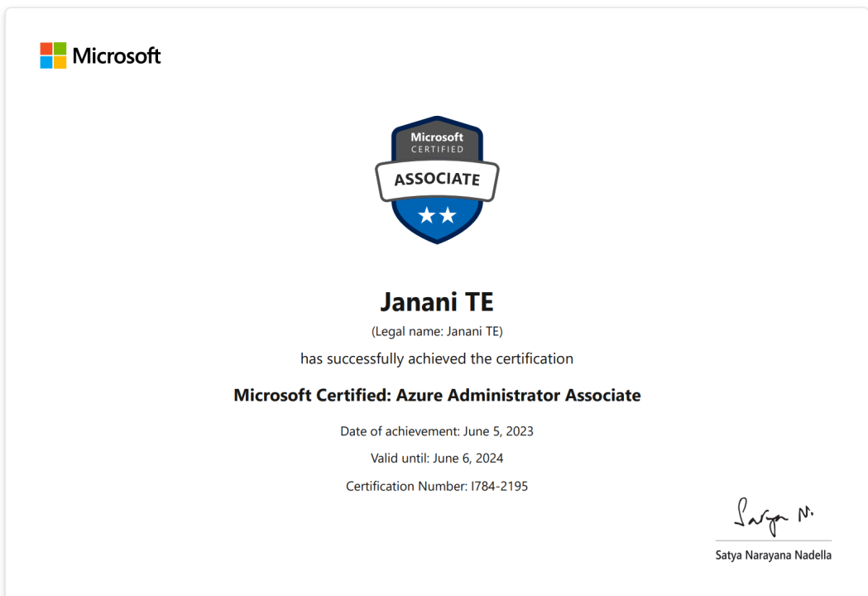The image size is (868, 596).
Task: Click the achievement statement text
Action: [436, 358]
